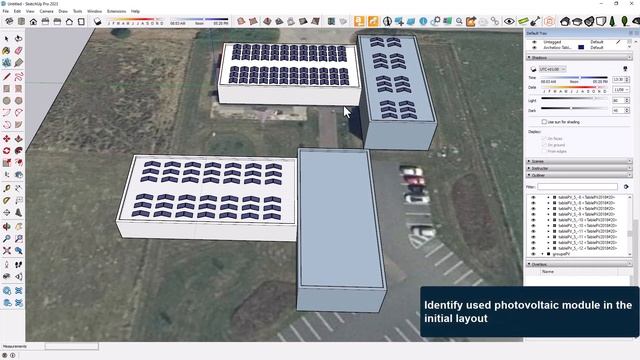Click the Archelios tag color swatch
This screenshot has width=640, height=360.
coord(581,47)
